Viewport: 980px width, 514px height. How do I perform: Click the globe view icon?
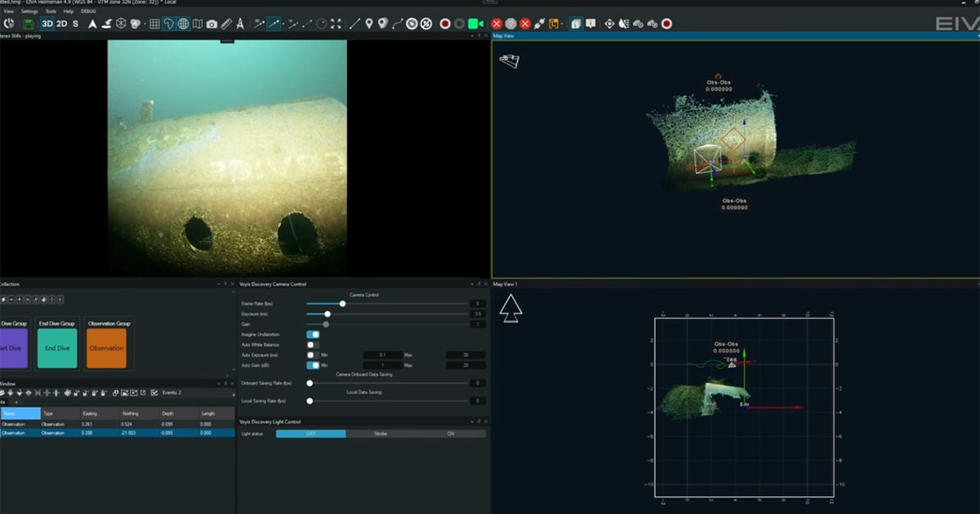click(x=183, y=24)
